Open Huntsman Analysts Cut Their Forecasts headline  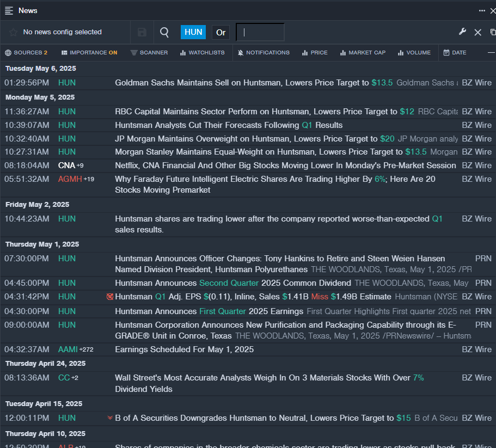(x=229, y=125)
